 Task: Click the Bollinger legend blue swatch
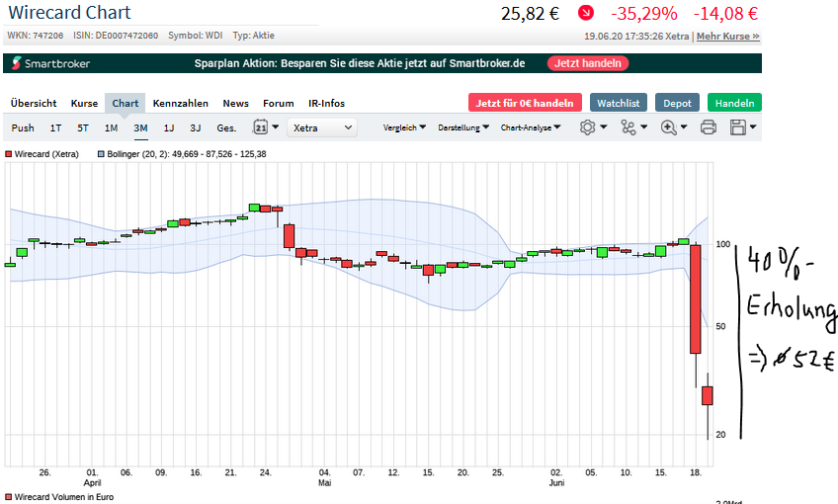(101, 154)
